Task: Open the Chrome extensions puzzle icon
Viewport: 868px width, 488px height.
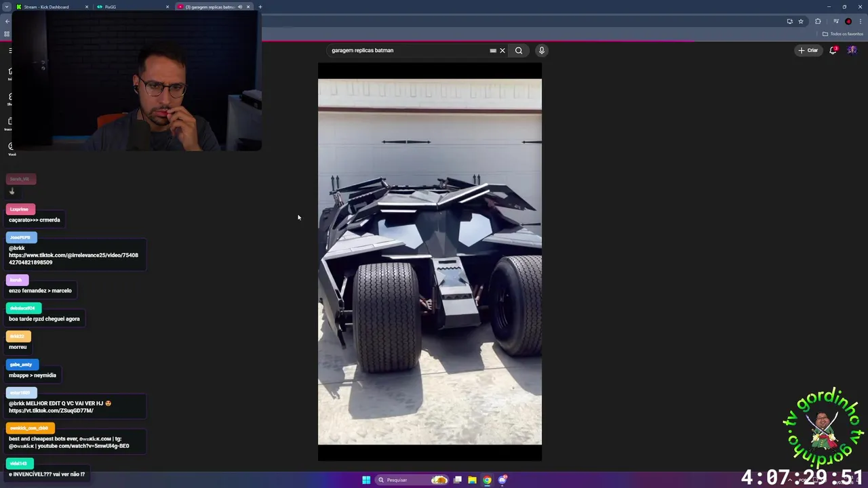Action: (x=818, y=21)
